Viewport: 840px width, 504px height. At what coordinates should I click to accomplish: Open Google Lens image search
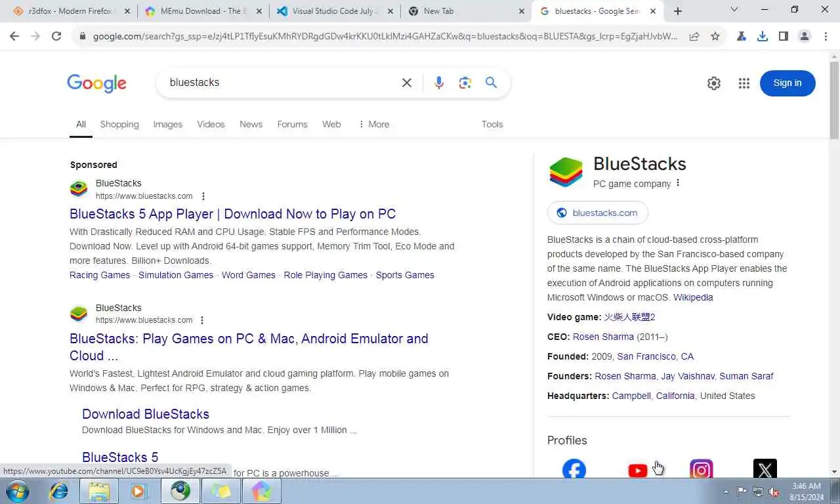pos(465,83)
